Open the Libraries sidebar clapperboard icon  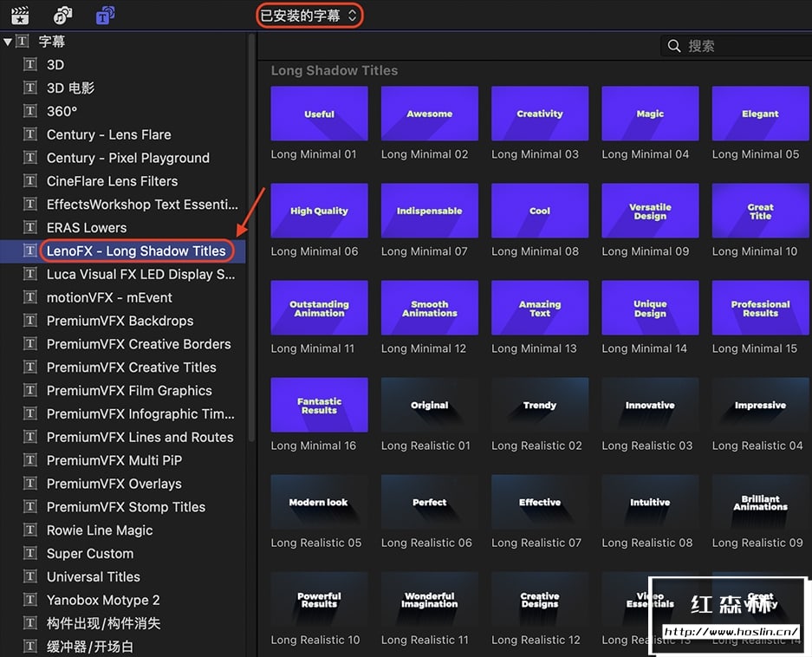(x=20, y=16)
